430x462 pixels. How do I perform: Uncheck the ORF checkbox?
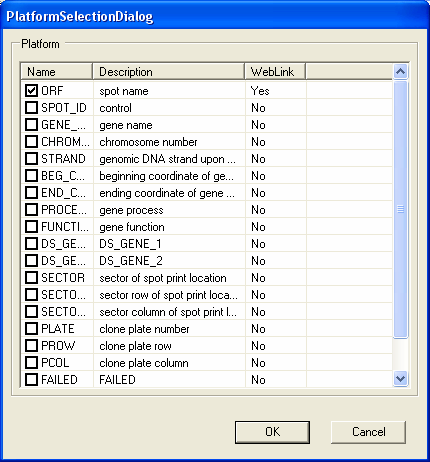[31, 91]
